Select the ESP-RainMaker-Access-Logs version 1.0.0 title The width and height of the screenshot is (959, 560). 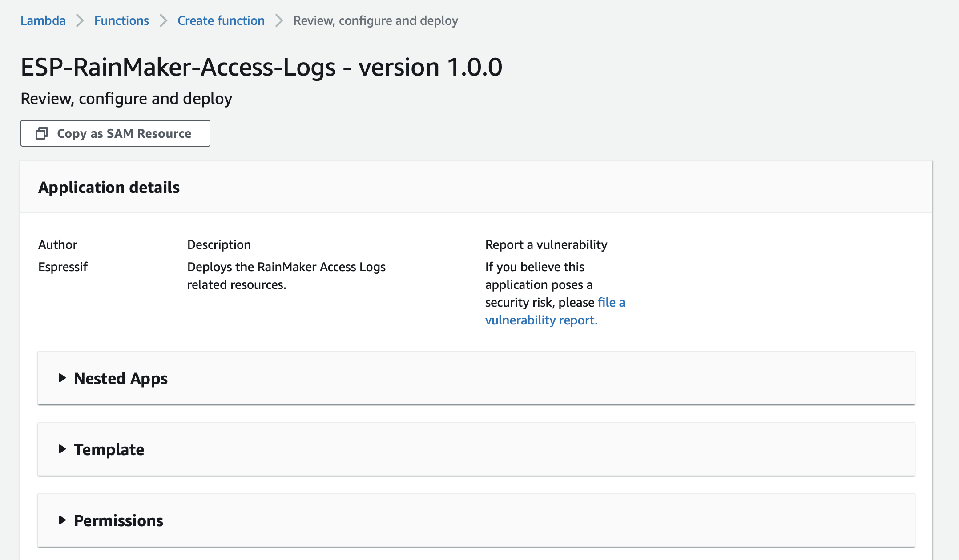click(262, 67)
